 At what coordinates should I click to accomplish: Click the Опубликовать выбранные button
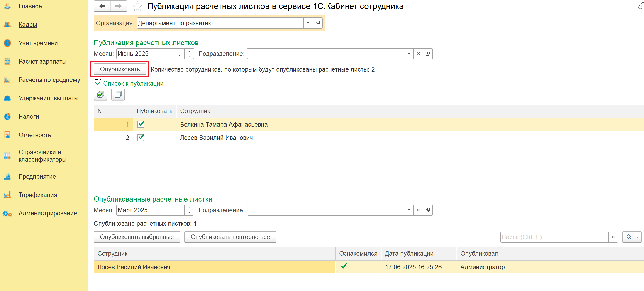coord(137,237)
